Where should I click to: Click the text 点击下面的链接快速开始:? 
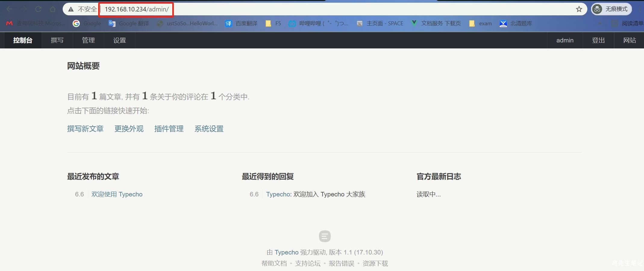click(108, 111)
